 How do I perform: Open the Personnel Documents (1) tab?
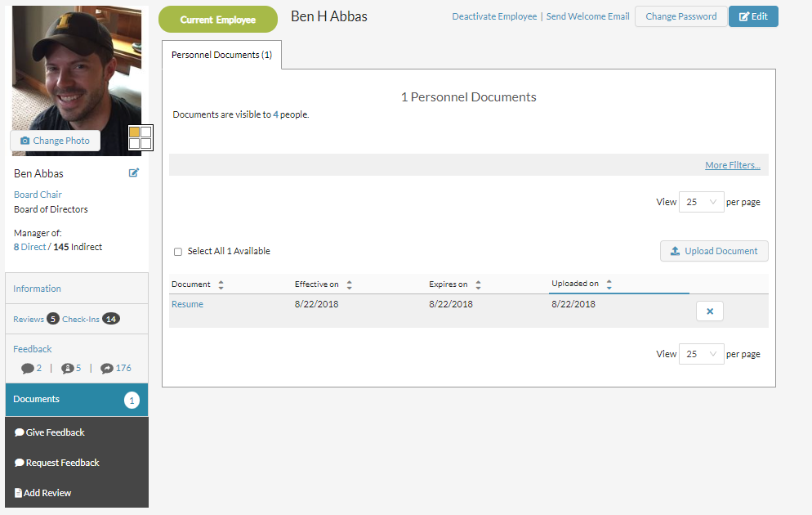coord(221,55)
